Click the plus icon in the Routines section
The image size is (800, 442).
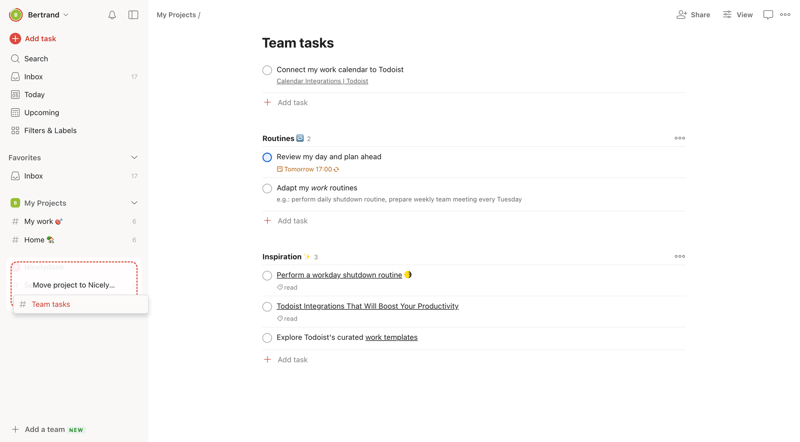tap(267, 221)
